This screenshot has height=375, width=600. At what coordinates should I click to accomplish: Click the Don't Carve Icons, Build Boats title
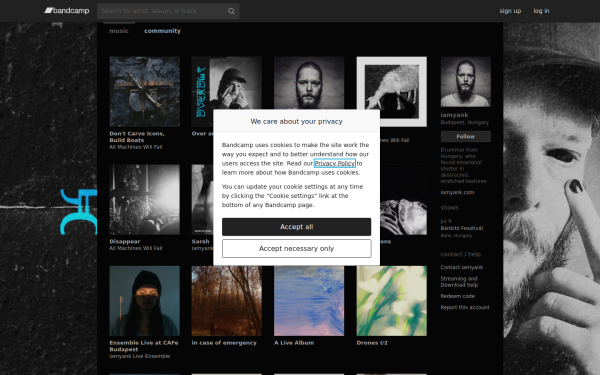(137, 137)
